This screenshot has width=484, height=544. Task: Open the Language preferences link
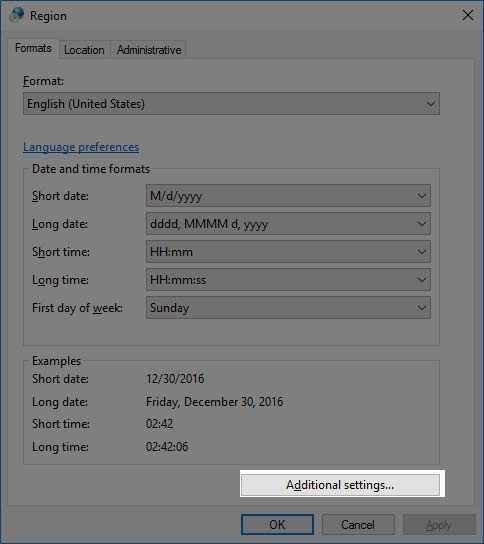[x=81, y=147]
